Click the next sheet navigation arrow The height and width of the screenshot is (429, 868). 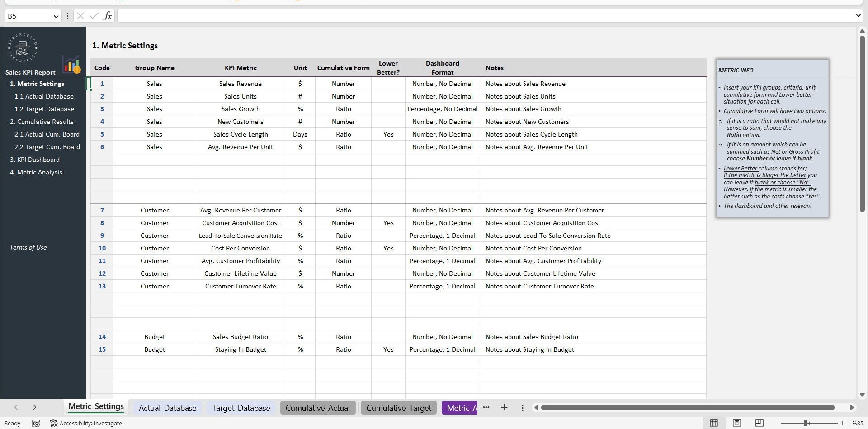click(x=34, y=407)
